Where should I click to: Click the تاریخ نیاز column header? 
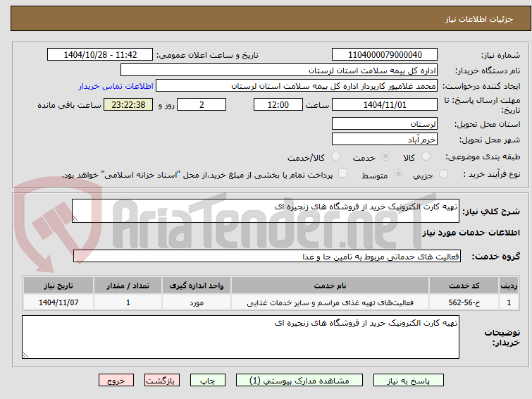coord(58,286)
